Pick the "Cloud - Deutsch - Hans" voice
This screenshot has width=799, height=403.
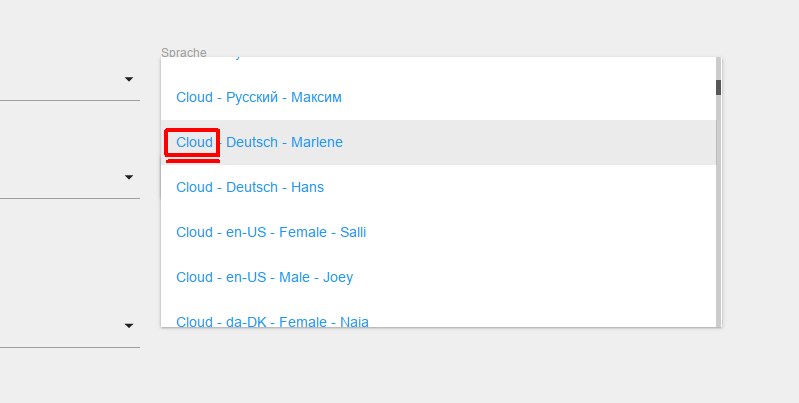click(x=250, y=187)
